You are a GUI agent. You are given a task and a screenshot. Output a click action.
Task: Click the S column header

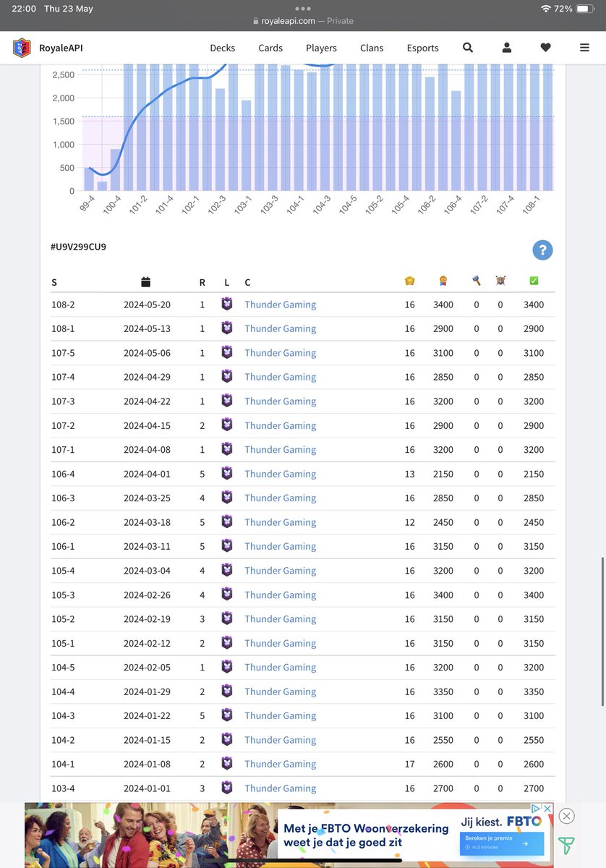(54, 282)
